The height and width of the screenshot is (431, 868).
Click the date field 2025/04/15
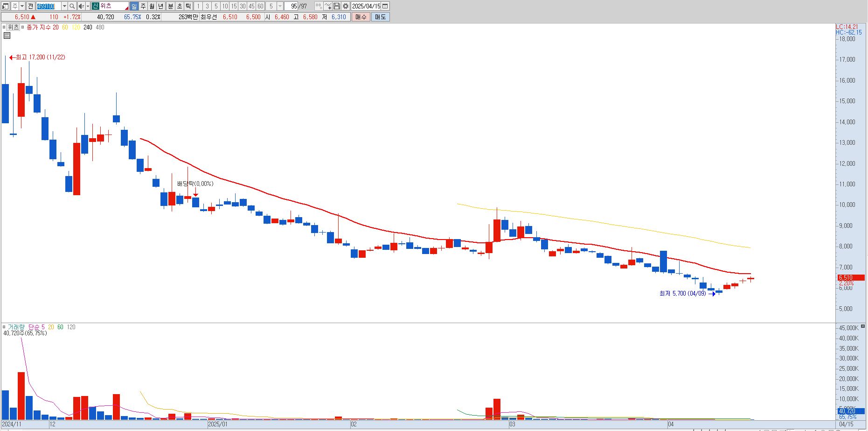coord(366,6)
